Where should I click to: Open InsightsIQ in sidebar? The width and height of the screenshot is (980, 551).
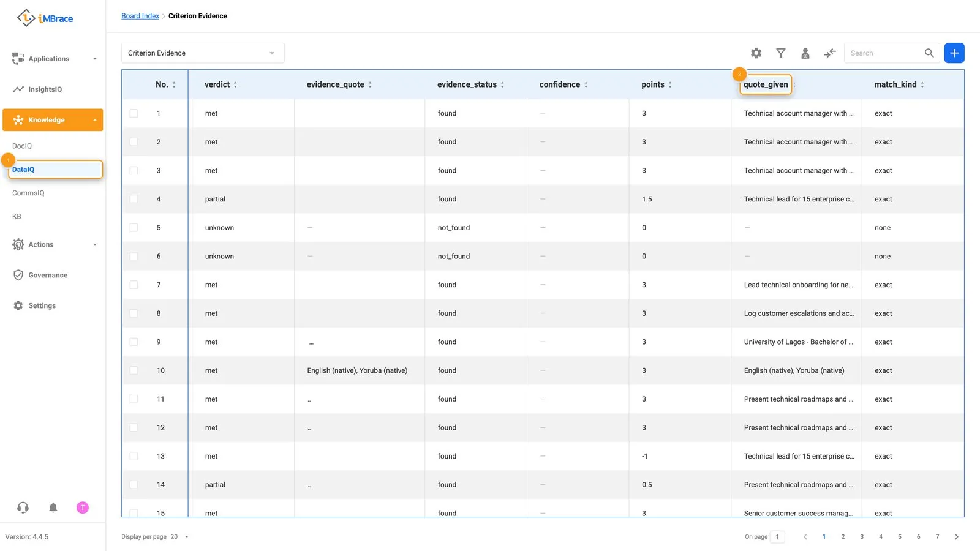[x=45, y=89]
